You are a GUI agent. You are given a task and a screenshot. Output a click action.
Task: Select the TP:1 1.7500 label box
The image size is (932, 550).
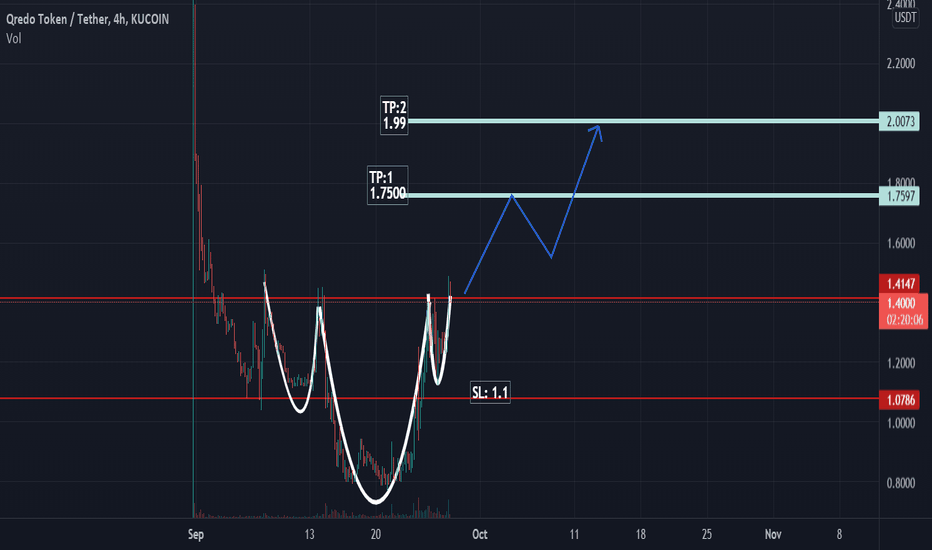388,185
